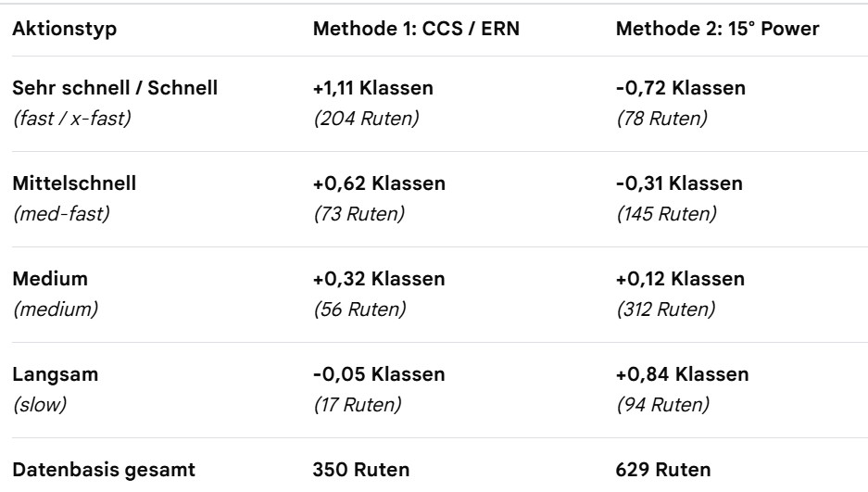The image size is (868, 492).
Task: Click the +0,84 Klassen value
Action: [682, 374]
